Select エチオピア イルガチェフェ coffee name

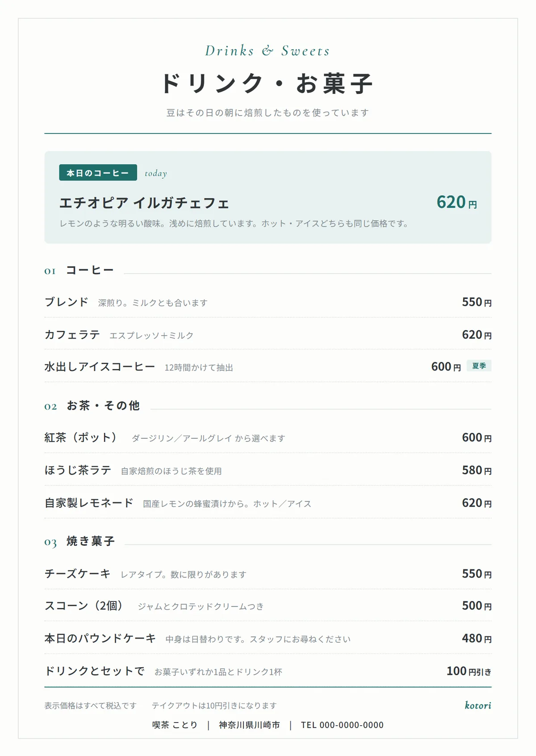pos(144,203)
